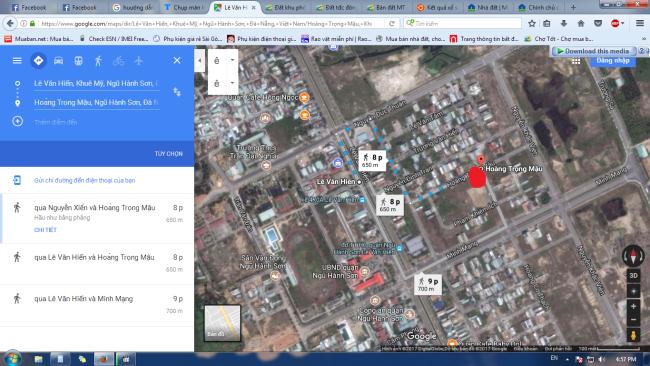Select public transit travel mode icon
650x366 pixels.
[x=78, y=61]
